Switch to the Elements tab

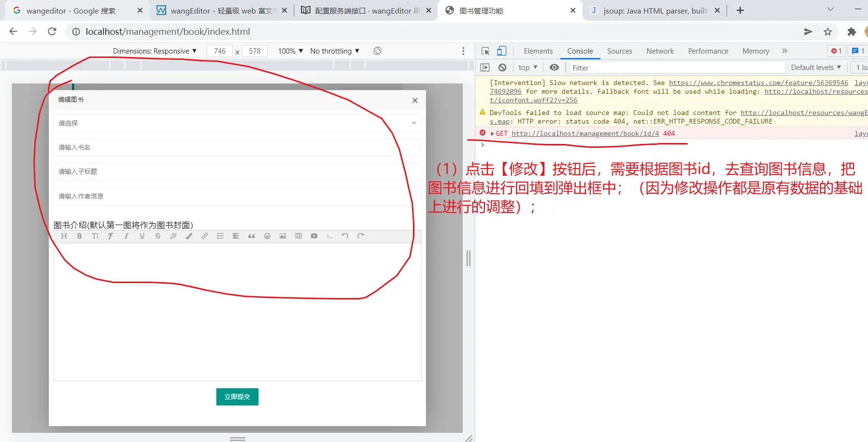click(x=538, y=51)
